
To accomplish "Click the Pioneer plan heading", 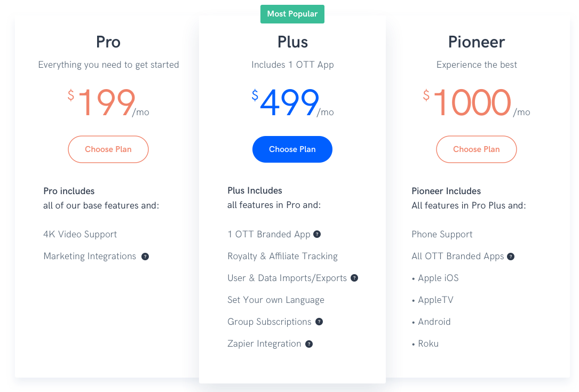I will pos(477,42).
